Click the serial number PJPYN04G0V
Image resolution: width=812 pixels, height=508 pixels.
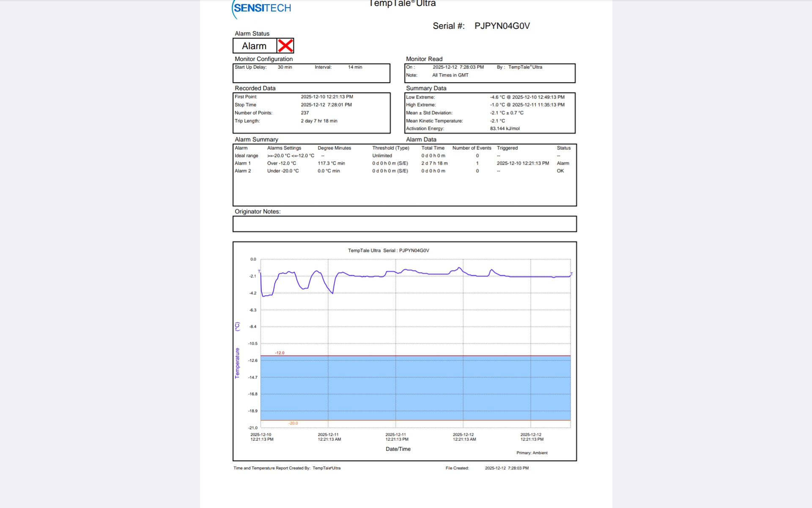point(502,26)
